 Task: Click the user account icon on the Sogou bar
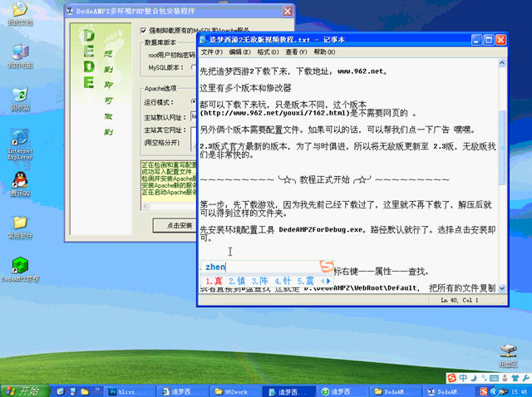tap(505, 378)
